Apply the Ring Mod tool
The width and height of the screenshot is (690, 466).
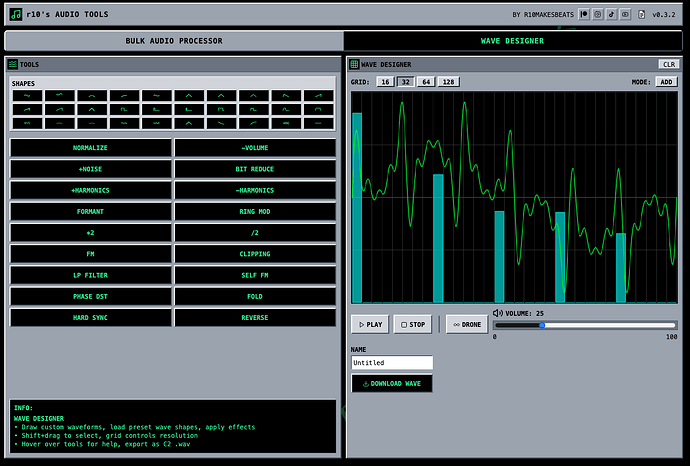pos(255,212)
